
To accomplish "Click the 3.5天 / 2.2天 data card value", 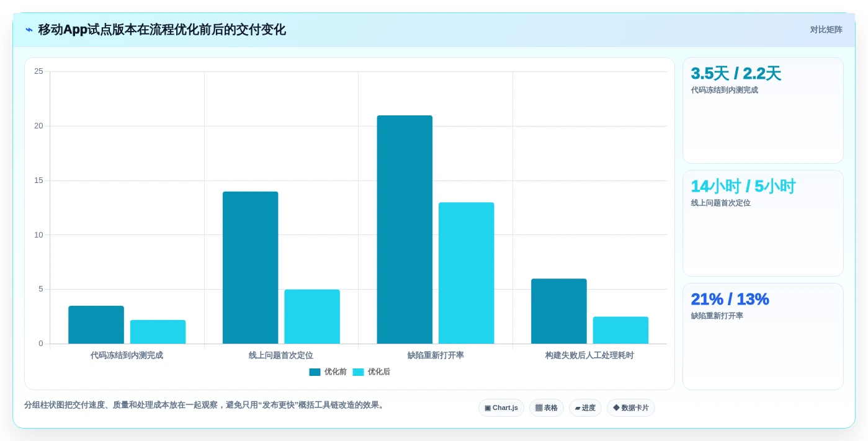I will 736,74.
